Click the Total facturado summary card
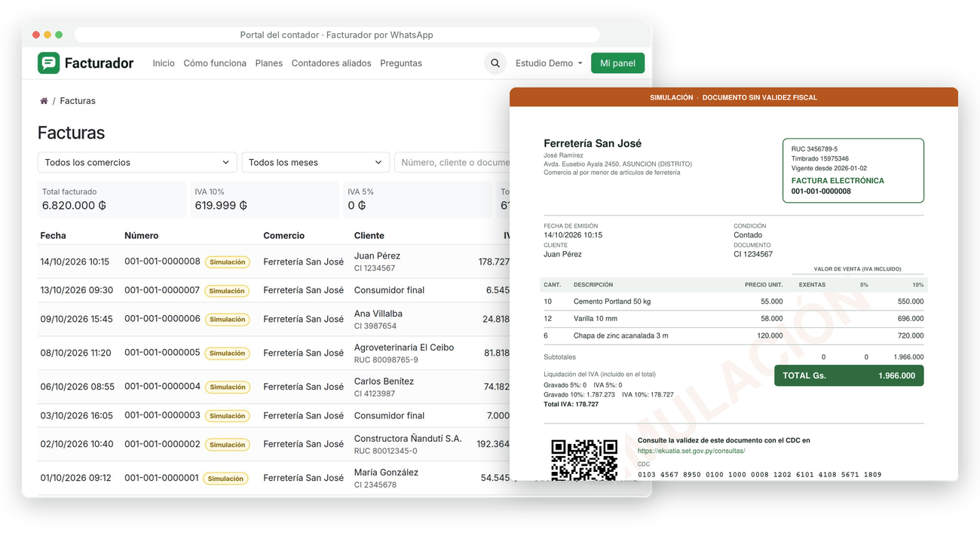 pyautogui.click(x=112, y=200)
